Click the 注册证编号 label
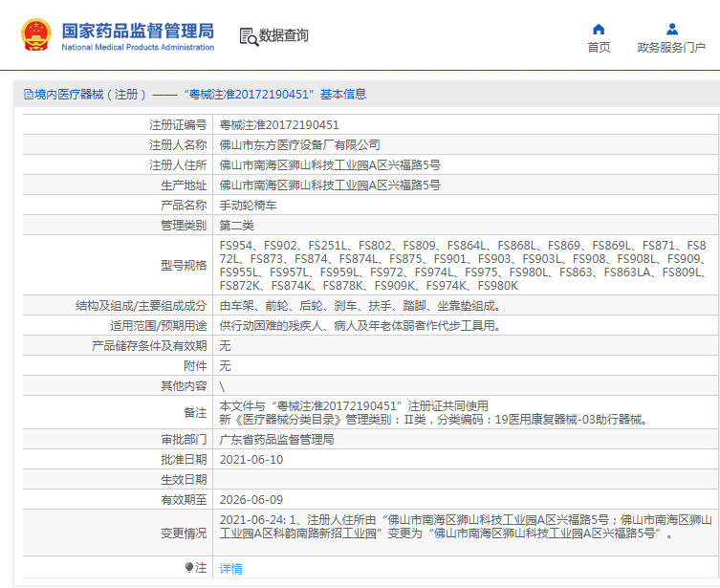 click(x=178, y=125)
